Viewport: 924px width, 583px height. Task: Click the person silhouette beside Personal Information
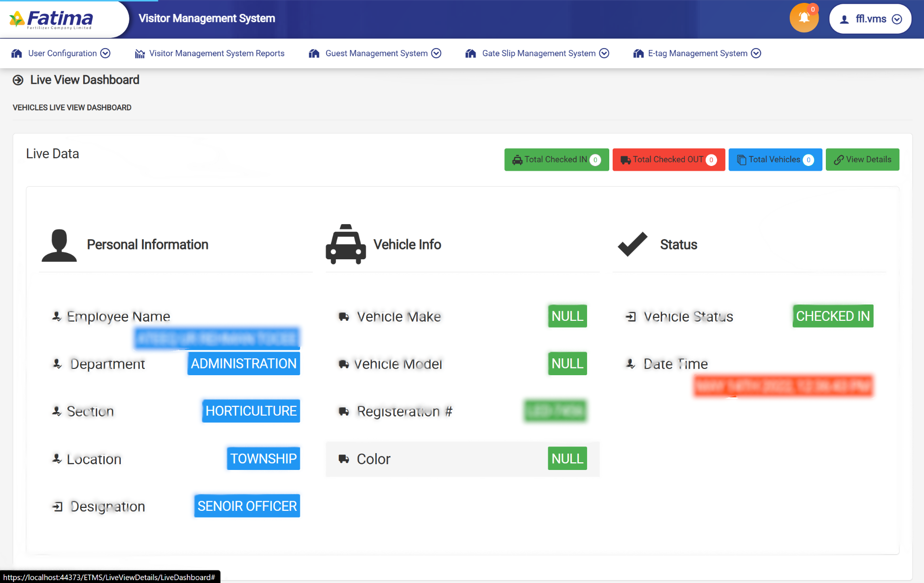click(x=59, y=245)
